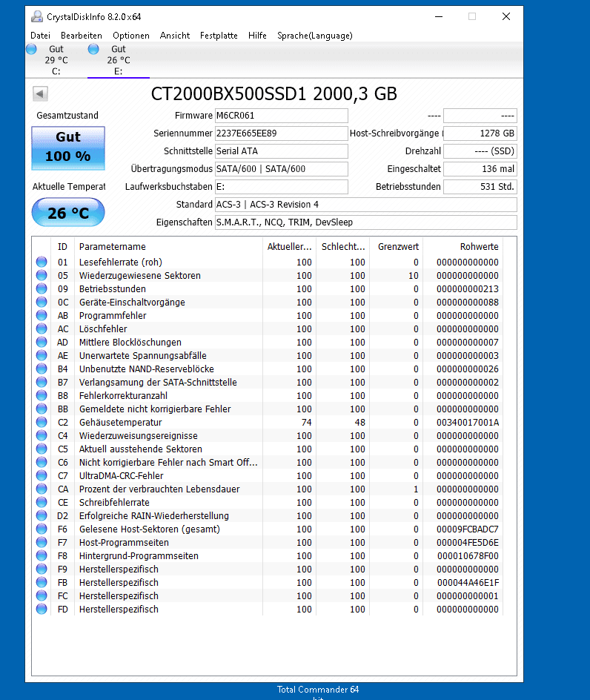
Task: Open the Datei menu
Action: pyautogui.click(x=40, y=36)
